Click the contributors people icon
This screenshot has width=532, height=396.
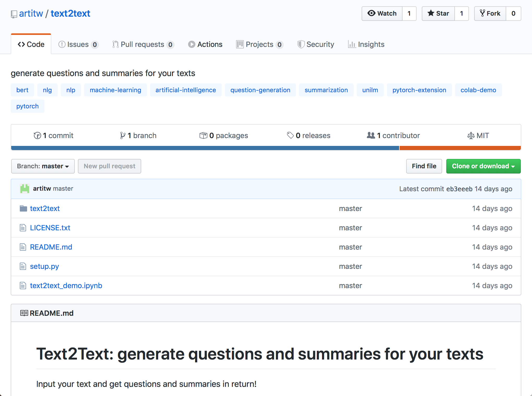click(x=371, y=135)
